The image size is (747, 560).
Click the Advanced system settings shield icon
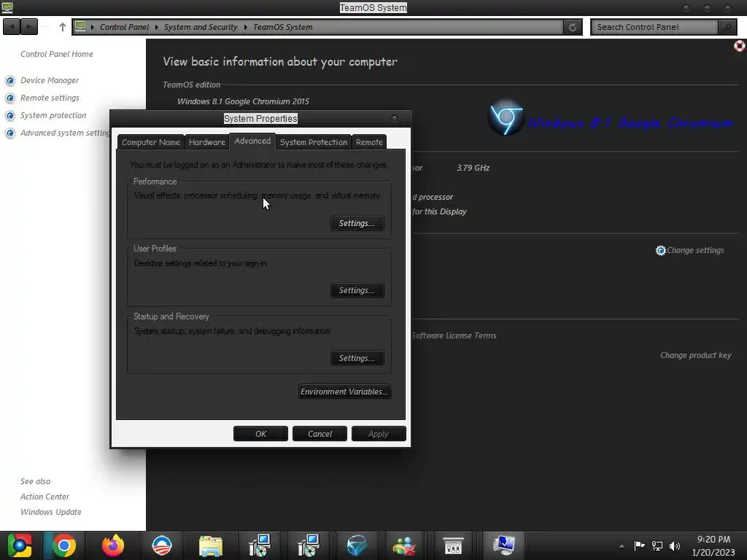10,133
